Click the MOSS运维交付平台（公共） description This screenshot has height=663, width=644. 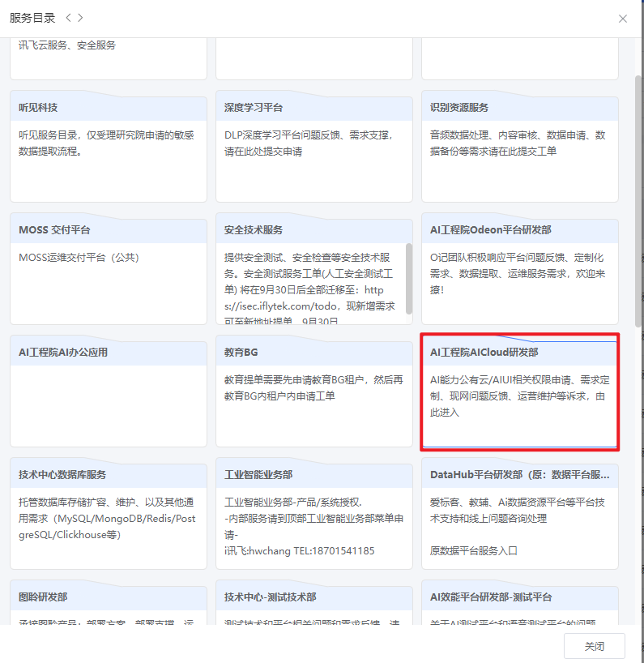(79, 258)
